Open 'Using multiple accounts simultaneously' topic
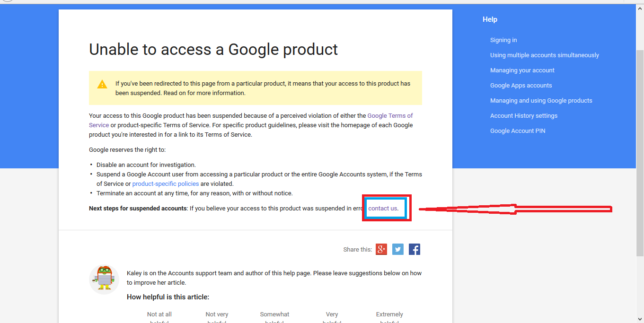The height and width of the screenshot is (323, 644). click(544, 55)
